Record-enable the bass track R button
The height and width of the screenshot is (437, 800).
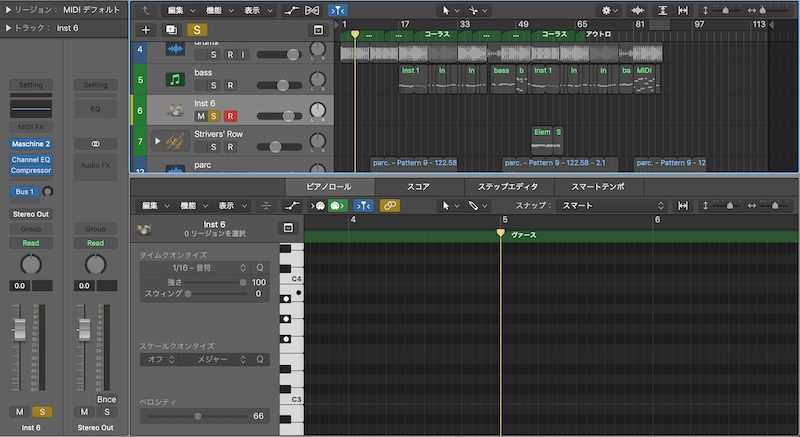click(230, 85)
